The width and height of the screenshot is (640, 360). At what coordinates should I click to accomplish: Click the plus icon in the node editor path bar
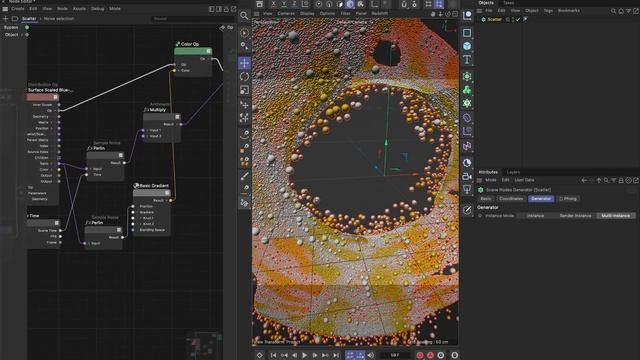[5, 19]
